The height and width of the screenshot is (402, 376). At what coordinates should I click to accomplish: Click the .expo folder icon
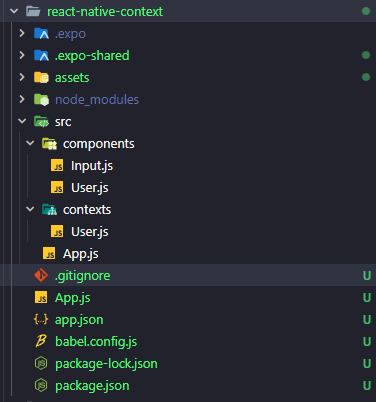41,33
